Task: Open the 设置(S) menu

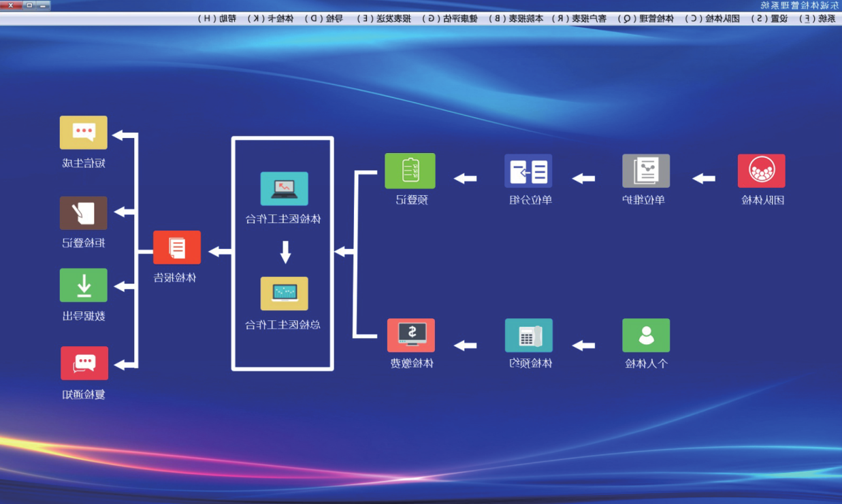Action: pyautogui.click(x=768, y=18)
